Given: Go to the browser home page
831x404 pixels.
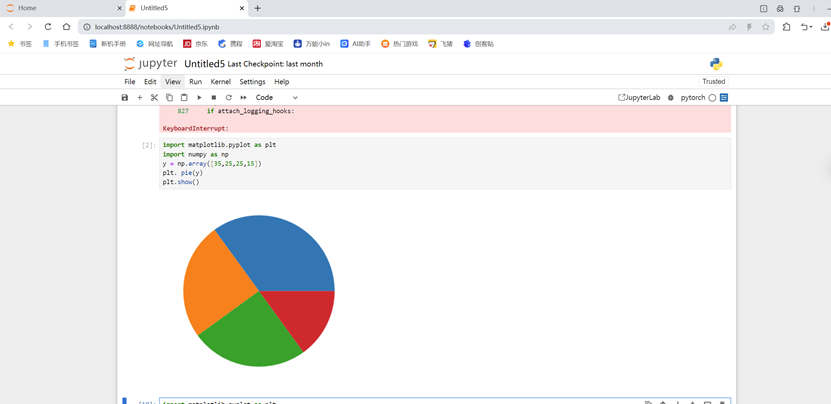Looking at the screenshot, I should pos(66,27).
